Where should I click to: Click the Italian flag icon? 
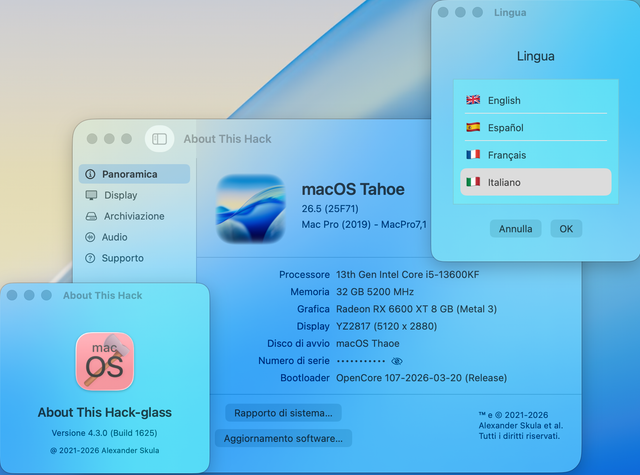pos(473,182)
